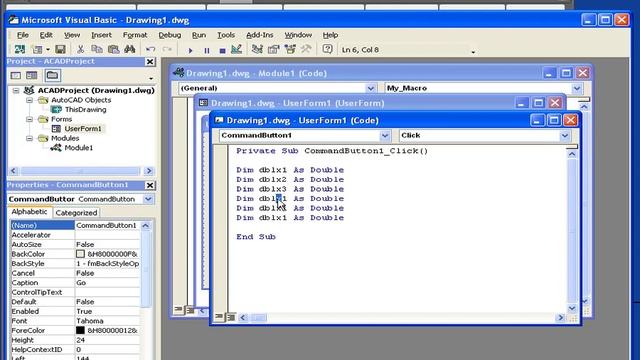Open Properties Window toolbar icon
The width and height of the screenshot is (640, 360).
273,50
